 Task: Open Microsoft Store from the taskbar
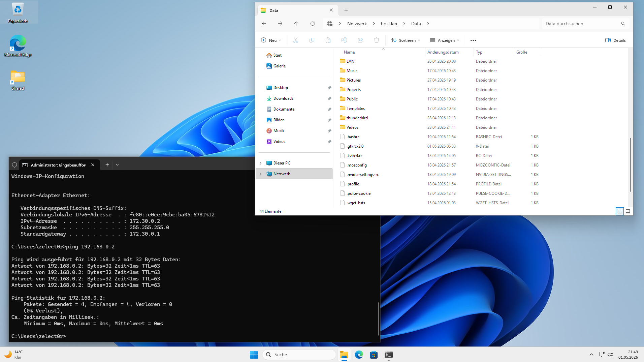[x=374, y=355]
